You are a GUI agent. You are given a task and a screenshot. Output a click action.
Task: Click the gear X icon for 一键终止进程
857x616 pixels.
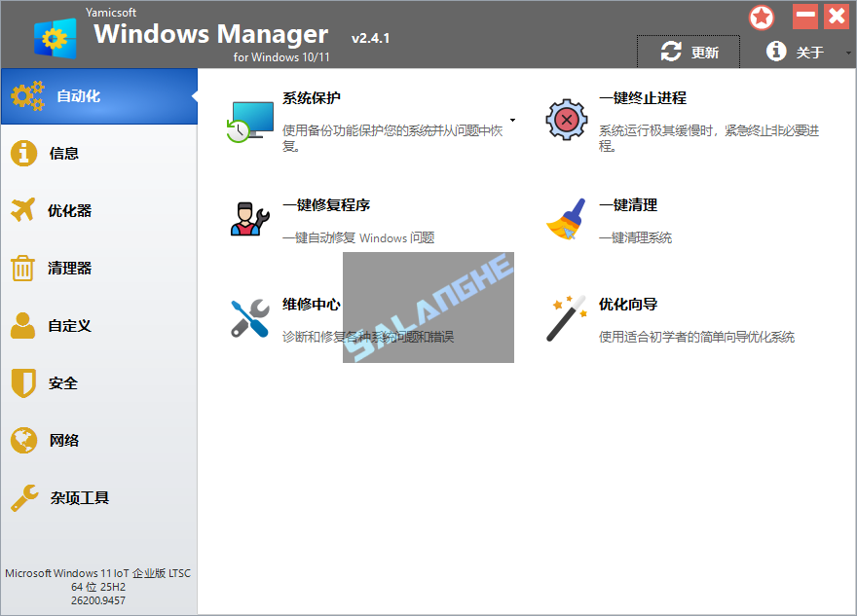(566, 120)
